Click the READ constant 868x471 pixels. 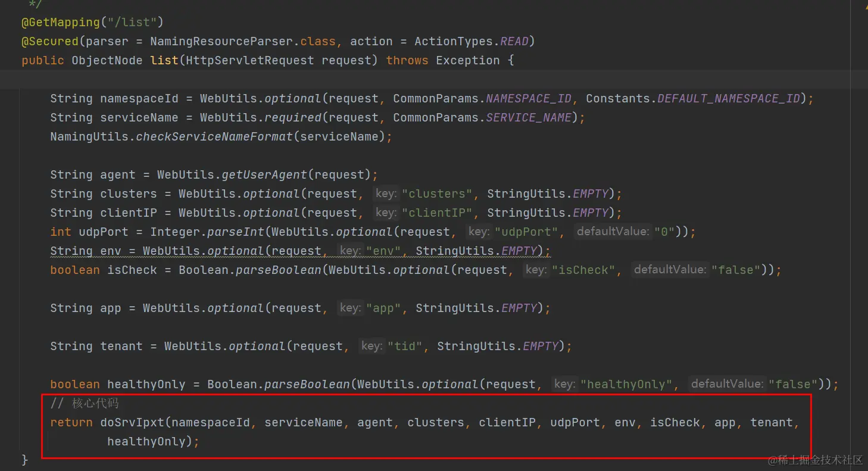coord(514,41)
